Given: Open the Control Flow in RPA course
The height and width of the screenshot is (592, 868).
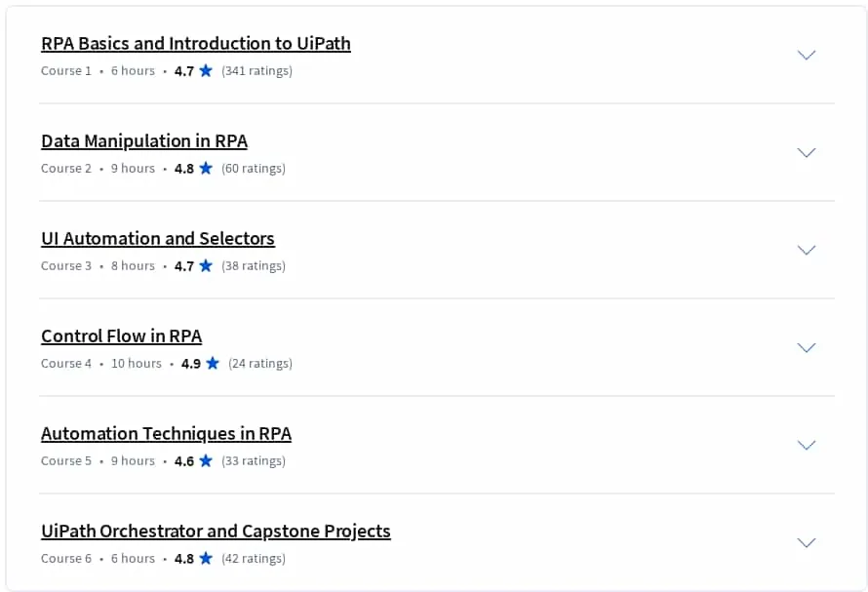Looking at the screenshot, I should [122, 335].
